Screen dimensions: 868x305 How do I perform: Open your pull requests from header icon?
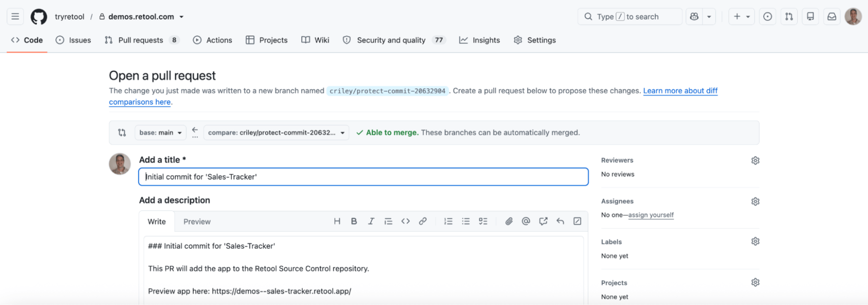click(789, 16)
